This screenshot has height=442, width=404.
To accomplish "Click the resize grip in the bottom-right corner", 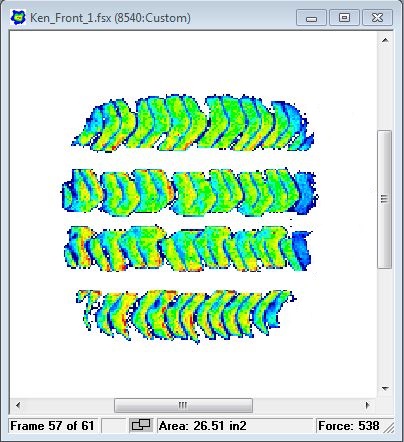I will [x=388, y=427].
